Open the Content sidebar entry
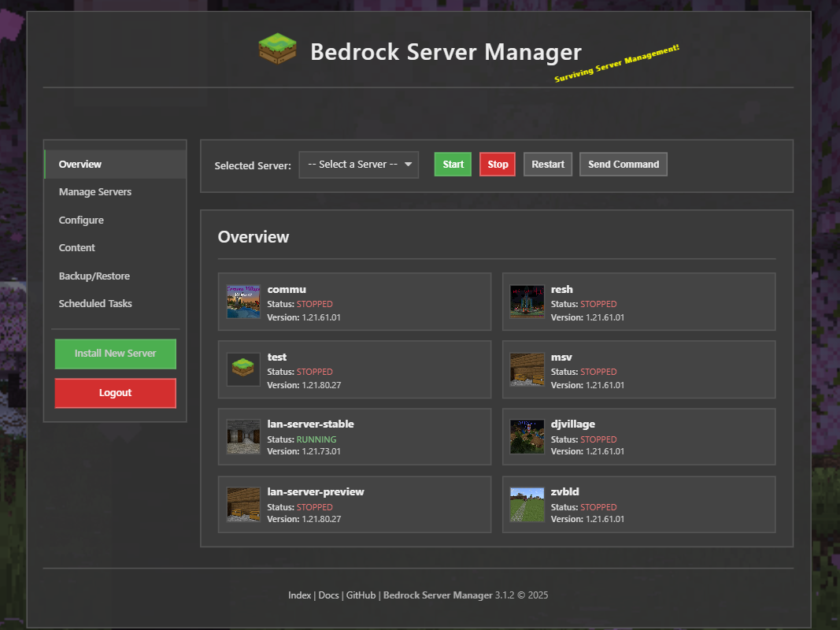Image resolution: width=840 pixels, height=630 pixels. [x=76, y=247]
